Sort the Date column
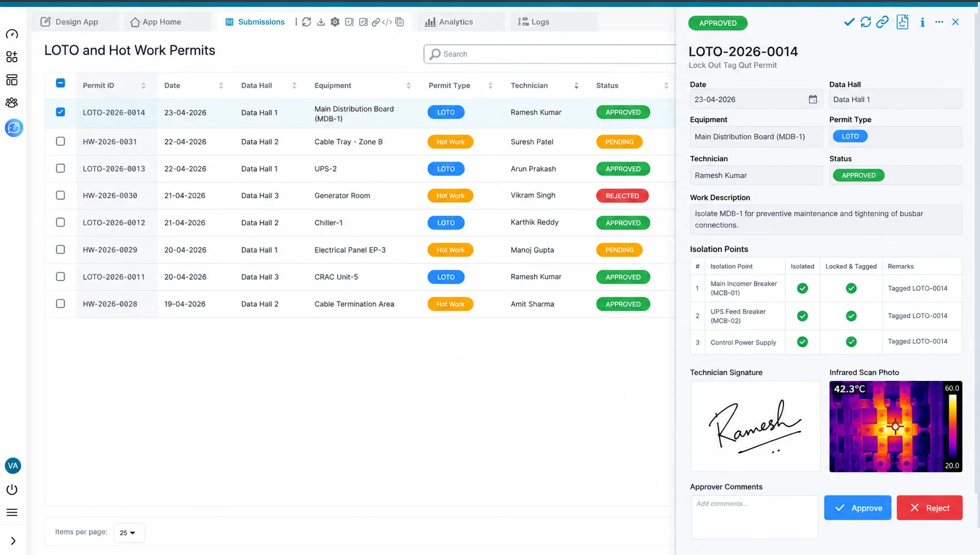 (x=221, y=86)
